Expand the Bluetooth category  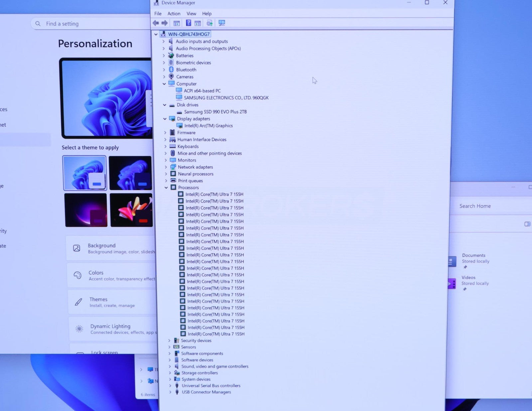(164, 70)
